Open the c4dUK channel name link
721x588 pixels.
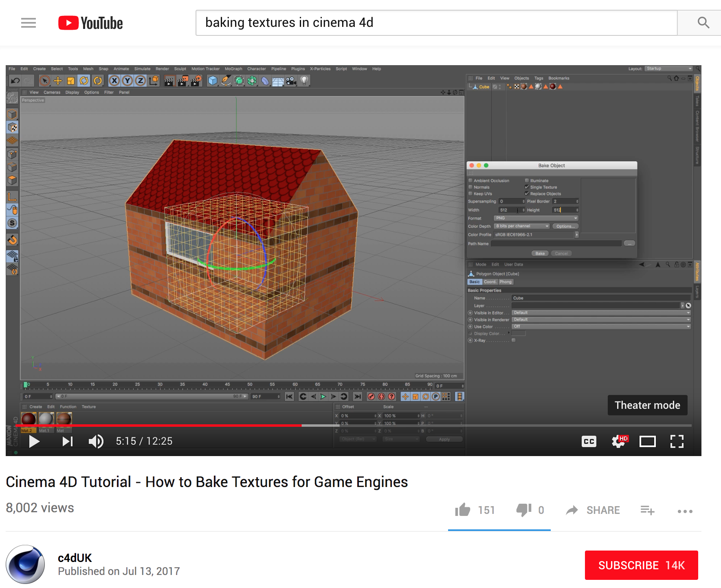pyautogui.click(x=75, y=558)
